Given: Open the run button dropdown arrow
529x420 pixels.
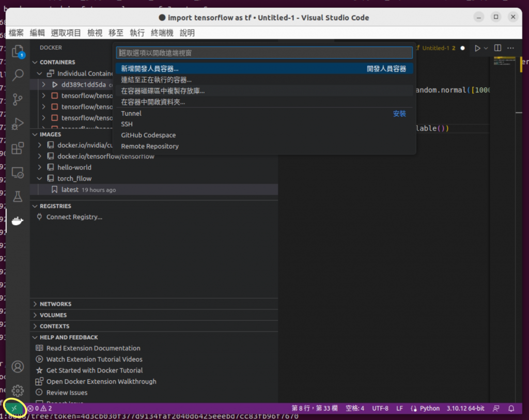Looking at the screenshot, I should click(x=486, y=48).
